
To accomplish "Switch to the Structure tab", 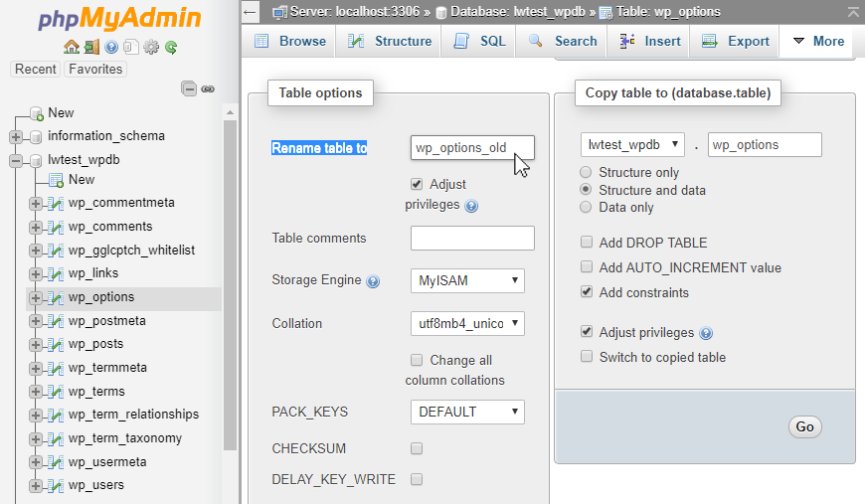I will click(x=390, y=42).
